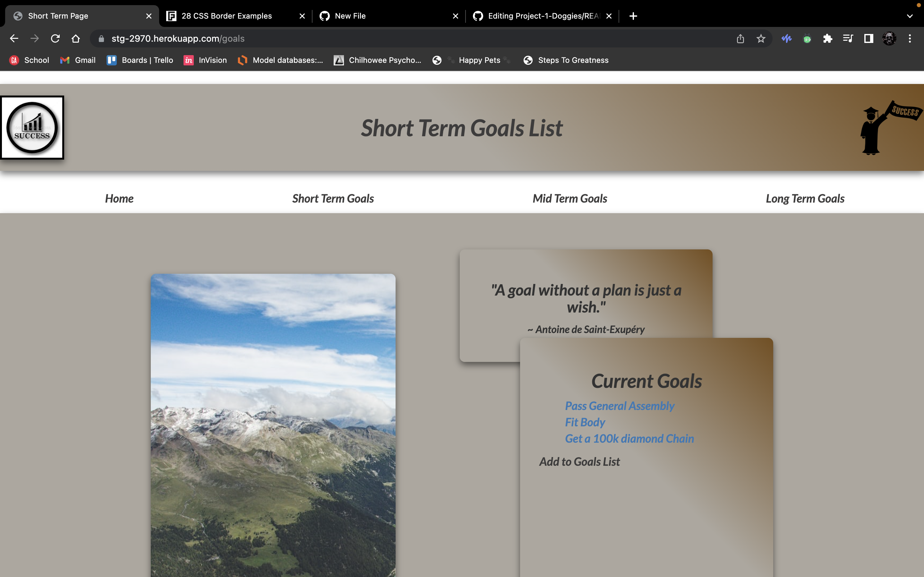The height and width of the screenshot is (577, 924).
Task: Click the back navigation arrow
Action: pyautogui.click(x=14, y=38)
